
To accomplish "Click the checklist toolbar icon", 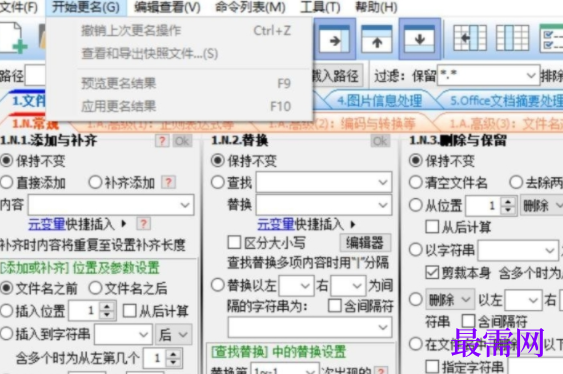I will click(552, 38).
